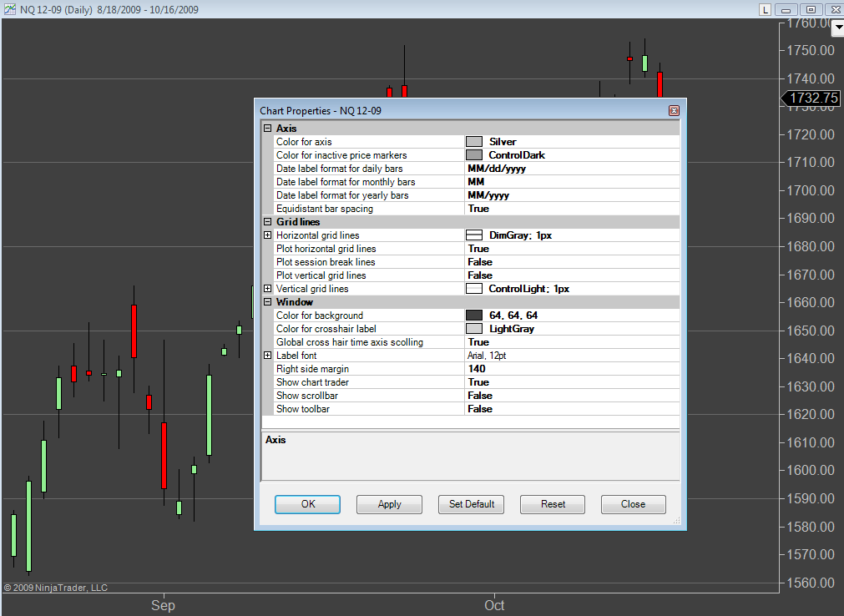Click the chart window icon in title bar

[x=10, y=9]
